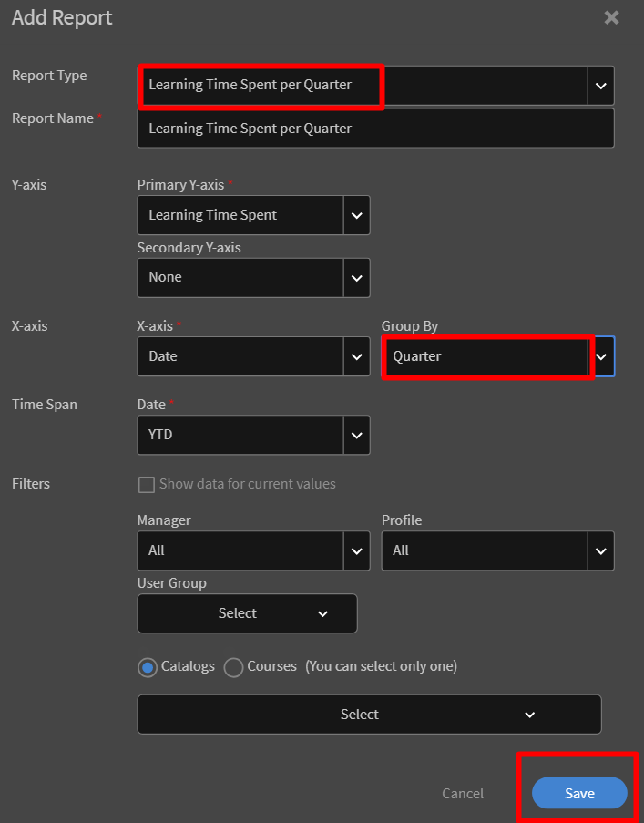Expand the User Group Select dropdown
Image resolution: width=644 pixels, height=823 pixels.
pos(247,614)
